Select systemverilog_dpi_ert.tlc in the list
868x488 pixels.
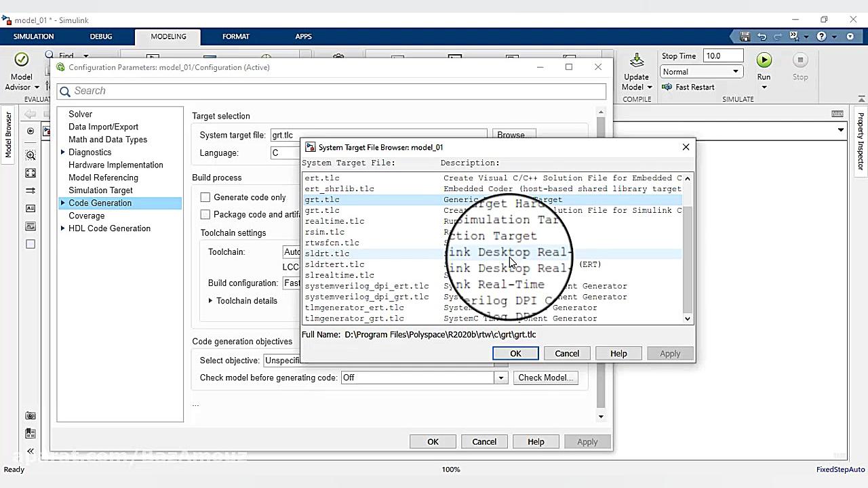pyautogui.click(x=367, y=286)
